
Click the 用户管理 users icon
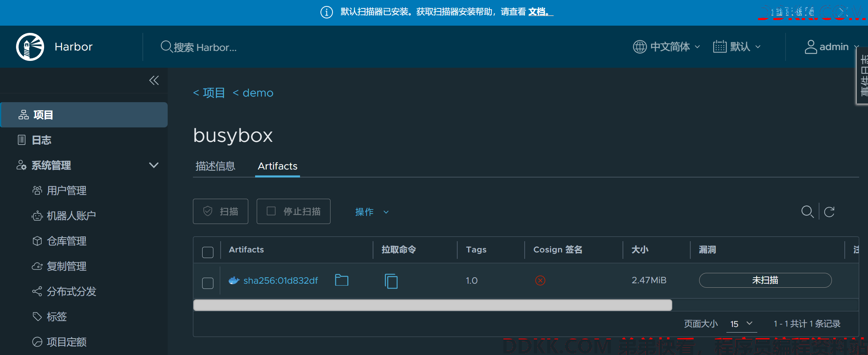click(x=37, y=190)
